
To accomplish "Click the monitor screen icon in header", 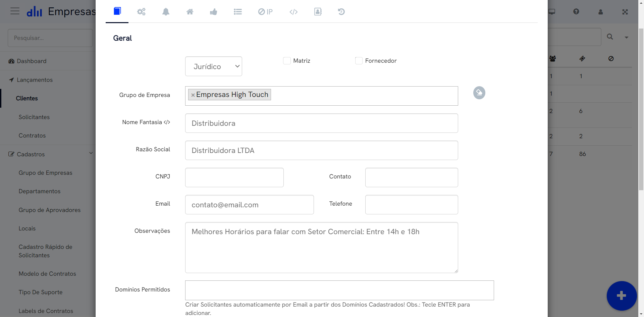I will 552,12.
